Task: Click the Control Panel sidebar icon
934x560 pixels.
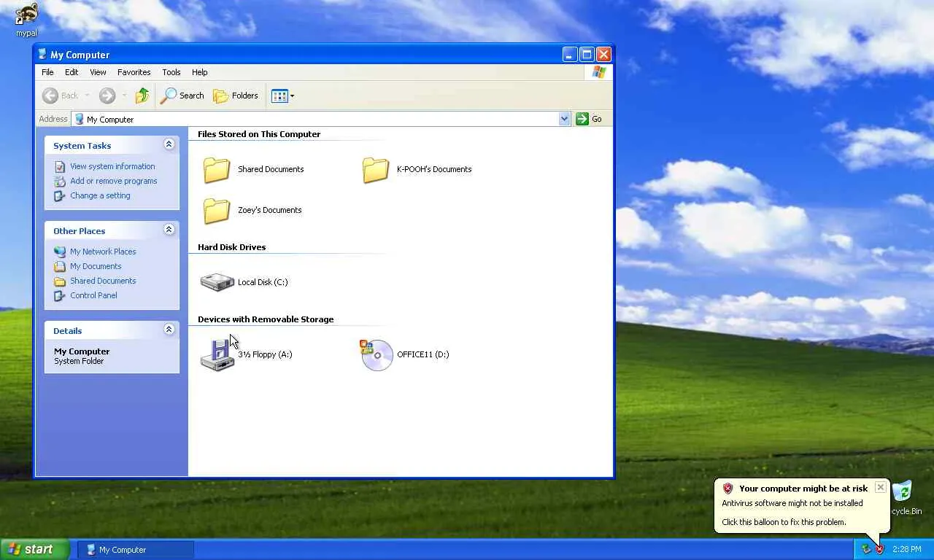Action: 60,295
